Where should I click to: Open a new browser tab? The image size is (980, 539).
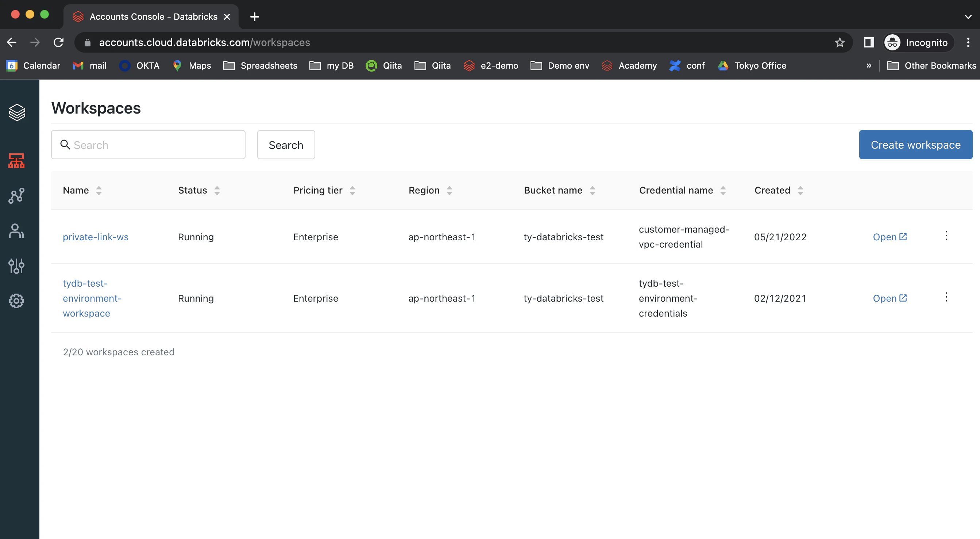point(255,17)
